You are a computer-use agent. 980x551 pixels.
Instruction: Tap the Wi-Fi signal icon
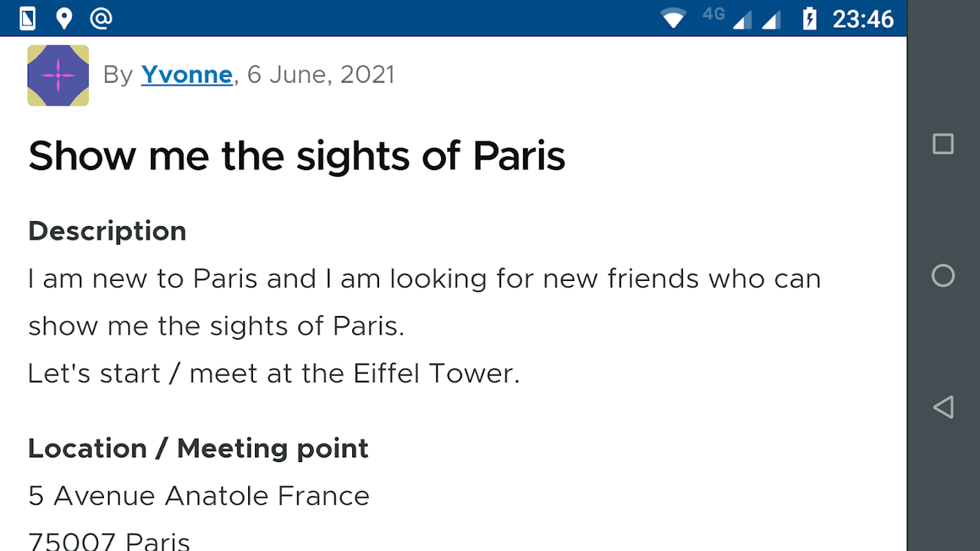click(673, 19)
